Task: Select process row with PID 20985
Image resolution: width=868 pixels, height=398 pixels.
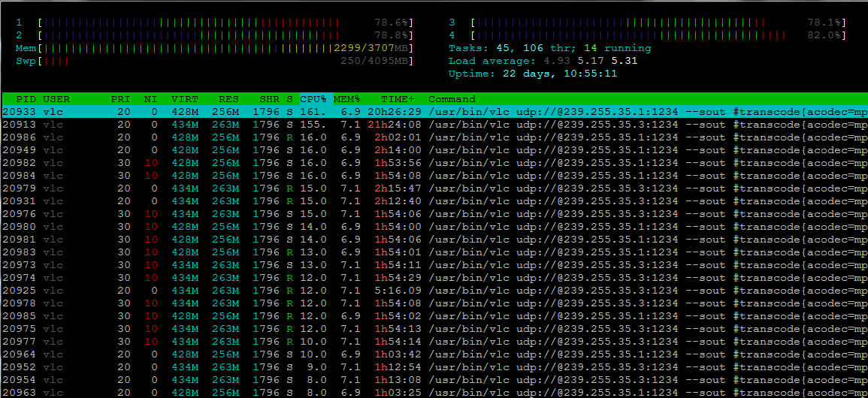Action: click(434, 315)
